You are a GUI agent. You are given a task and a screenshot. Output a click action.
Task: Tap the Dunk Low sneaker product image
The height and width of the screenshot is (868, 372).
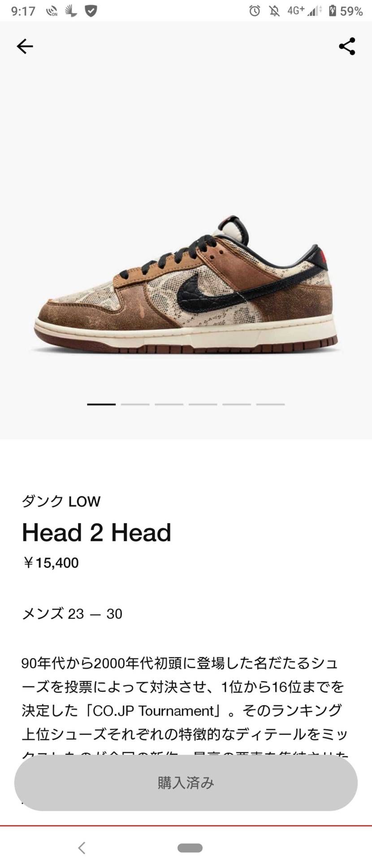(186, 285)
